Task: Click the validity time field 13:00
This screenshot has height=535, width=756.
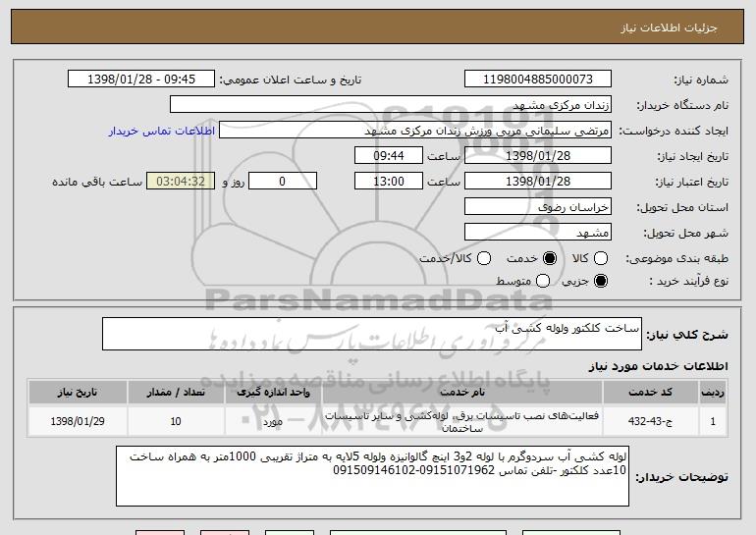Action: tap(389, 182)
